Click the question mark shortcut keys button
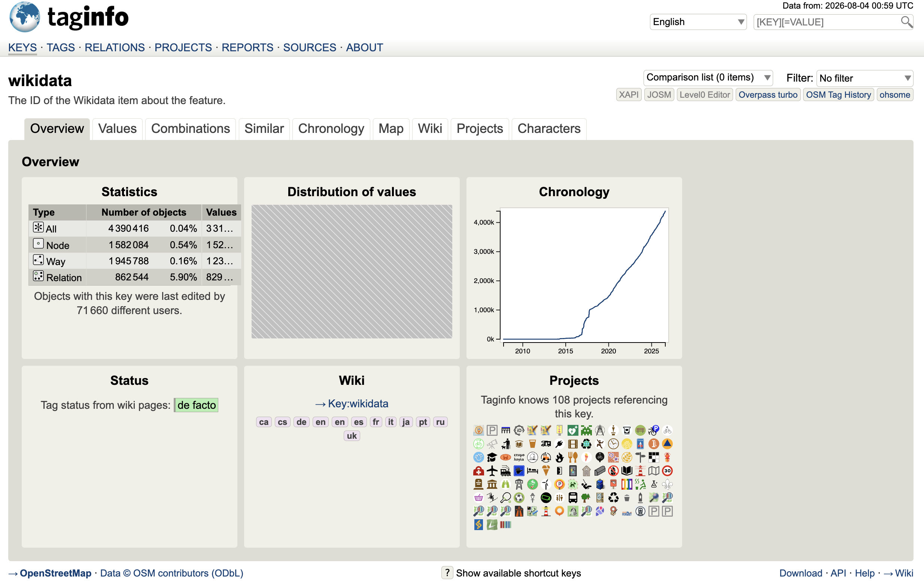Screen dimensions: 924x581 pyautogui.click(x=447, y=572)
